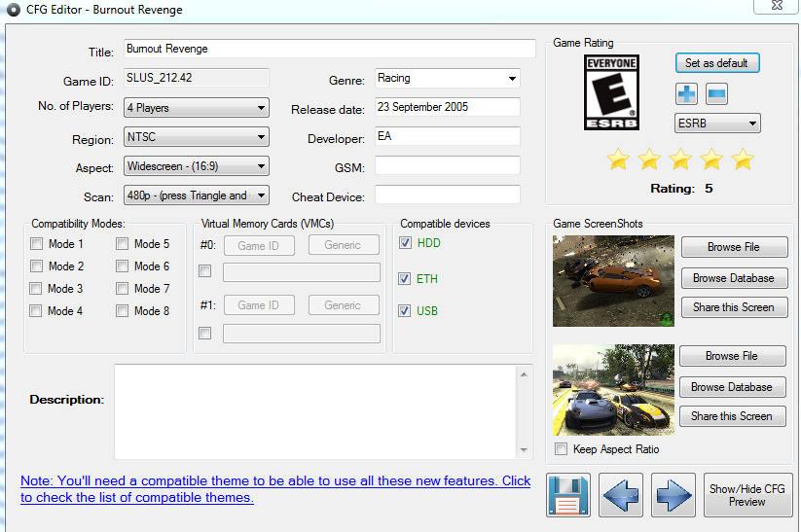Uncheck the HDD compatible device
801x532 pixels.
405,242
